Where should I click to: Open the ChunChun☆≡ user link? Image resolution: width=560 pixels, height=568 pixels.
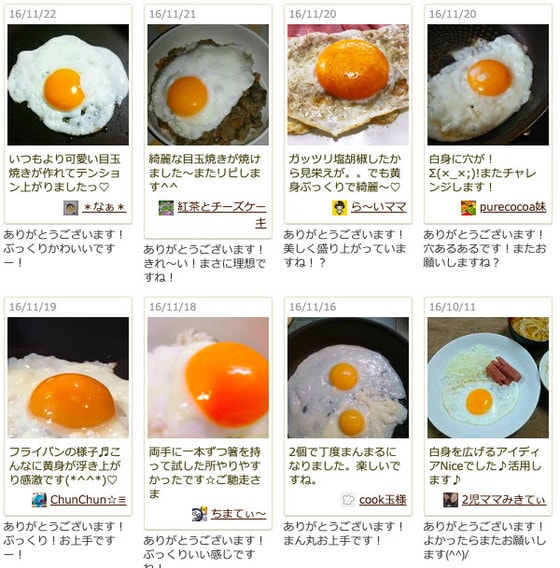pos(88,500)
